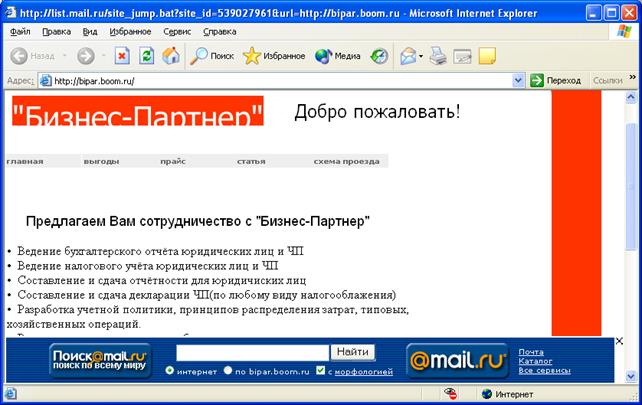Click the 'морфологией' link
The width and height of the screenshot is (642, 405).
pos(364,372)
